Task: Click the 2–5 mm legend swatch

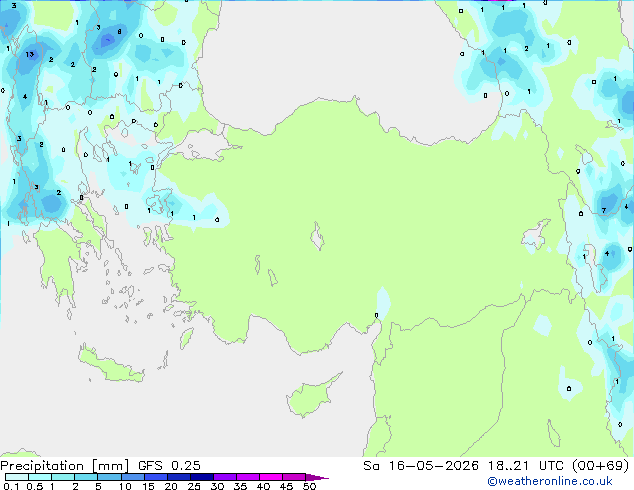Action: [x=86, y=477]
